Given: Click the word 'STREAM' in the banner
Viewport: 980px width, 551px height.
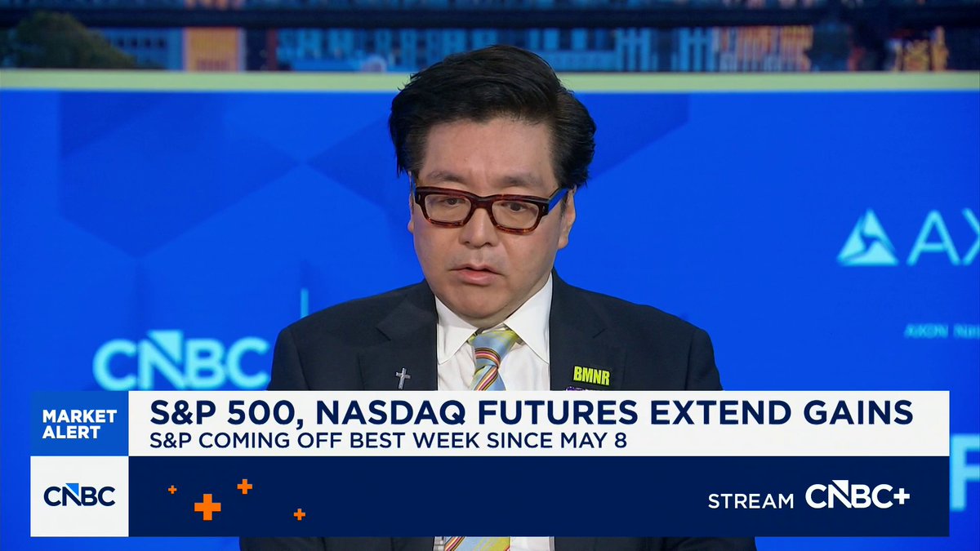Looking at the screenshot, I should pyautogui.click(x=751, y=500).
